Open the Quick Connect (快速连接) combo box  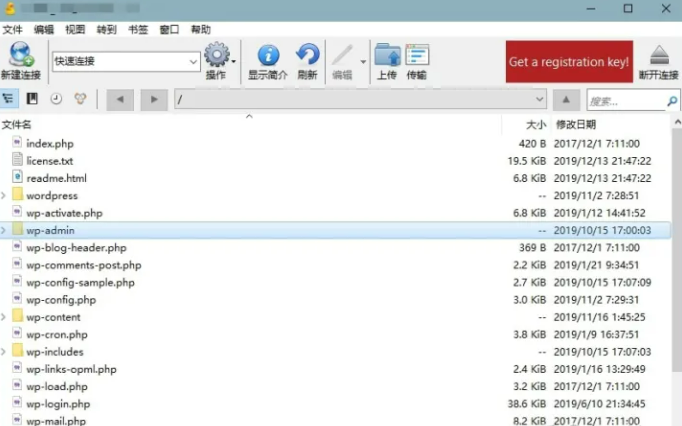coord(126,61)
